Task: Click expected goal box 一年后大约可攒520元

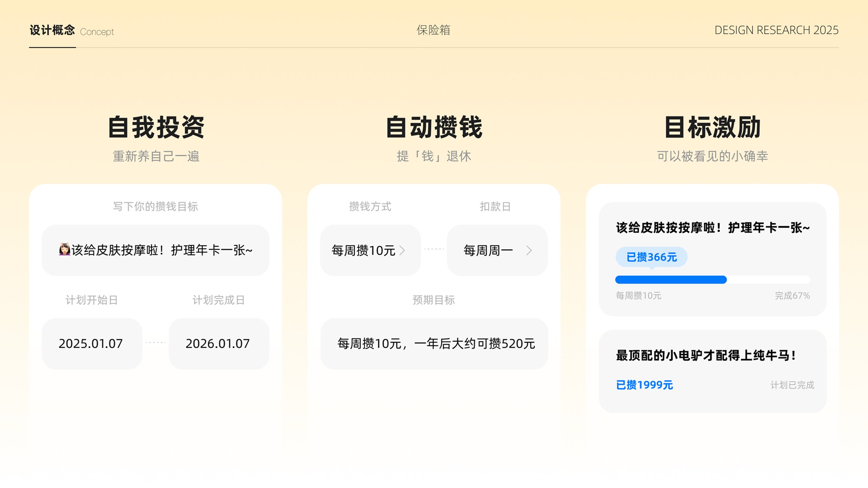Action: coord(434,343)
